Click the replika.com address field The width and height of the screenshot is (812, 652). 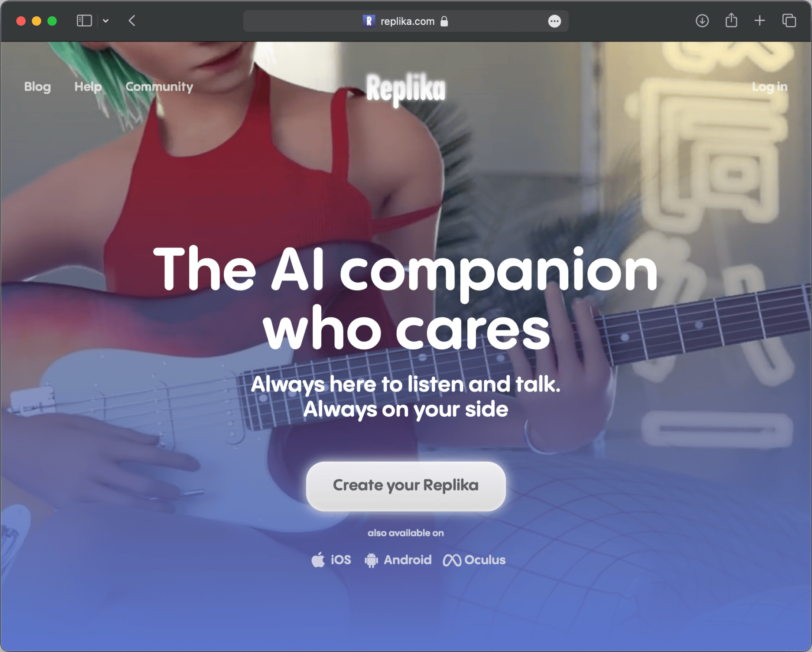coord(406,21)
